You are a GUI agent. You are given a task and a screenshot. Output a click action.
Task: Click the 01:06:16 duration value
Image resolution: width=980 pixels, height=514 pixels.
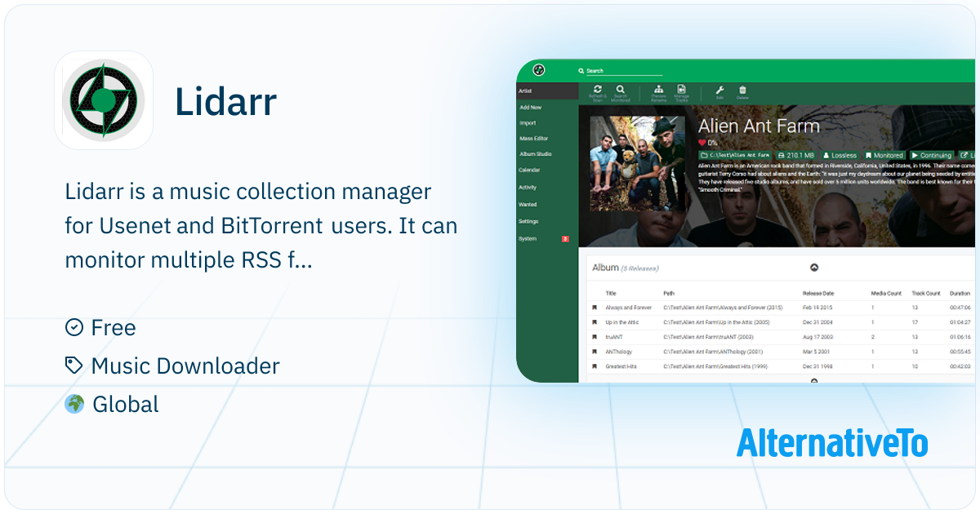(x=960, y=337)
